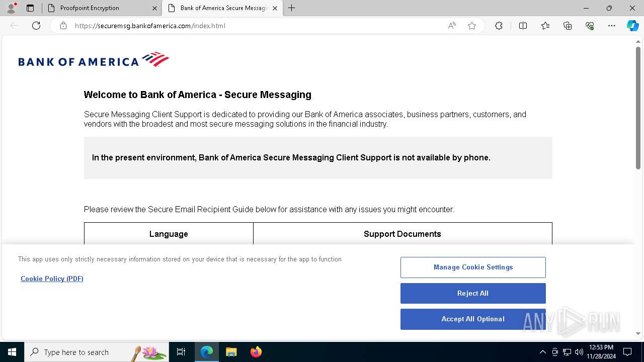
Task: Turn on Read aloud
Action: (x=452, y=26)
